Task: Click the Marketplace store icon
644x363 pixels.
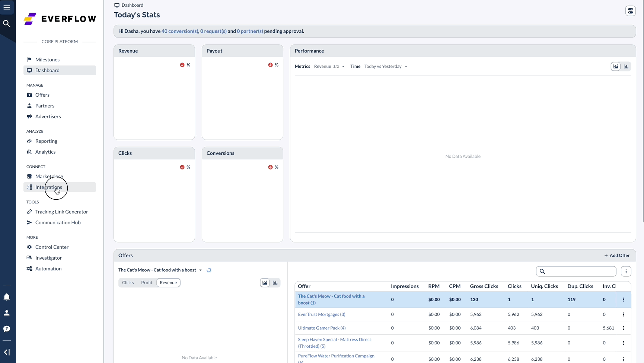Action: point(29,176)
